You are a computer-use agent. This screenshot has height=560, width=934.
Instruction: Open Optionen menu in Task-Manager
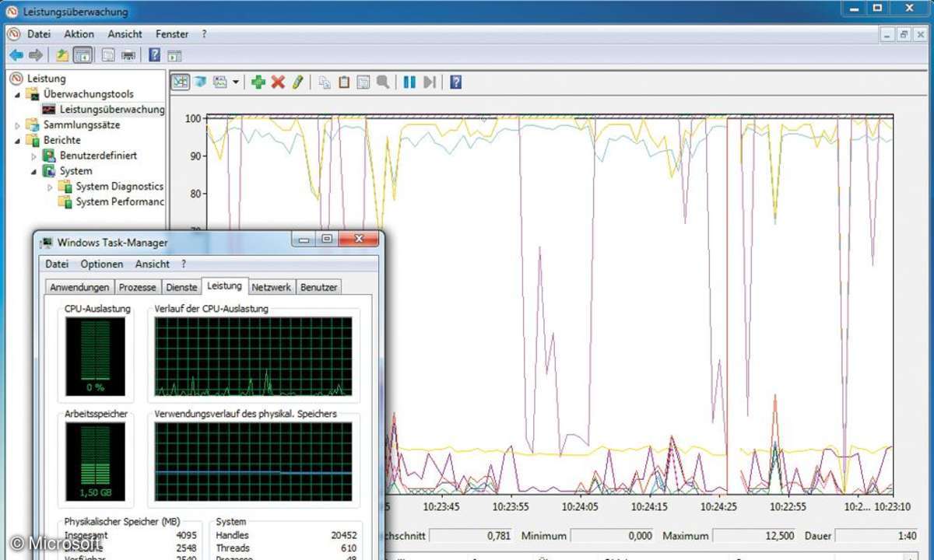tap(101, 264)
